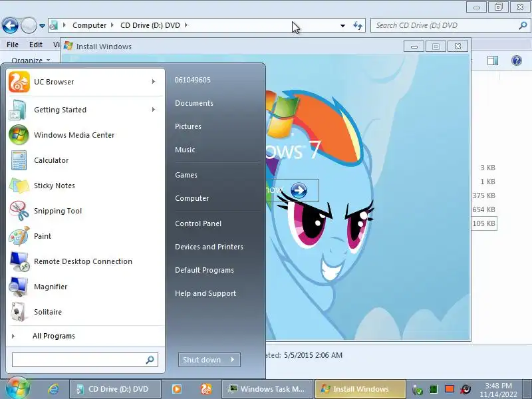Image resolution: width=532 pixels, height=399 pixels.
Task: Switch to Install Windows taskbar button
Action: 360,389
